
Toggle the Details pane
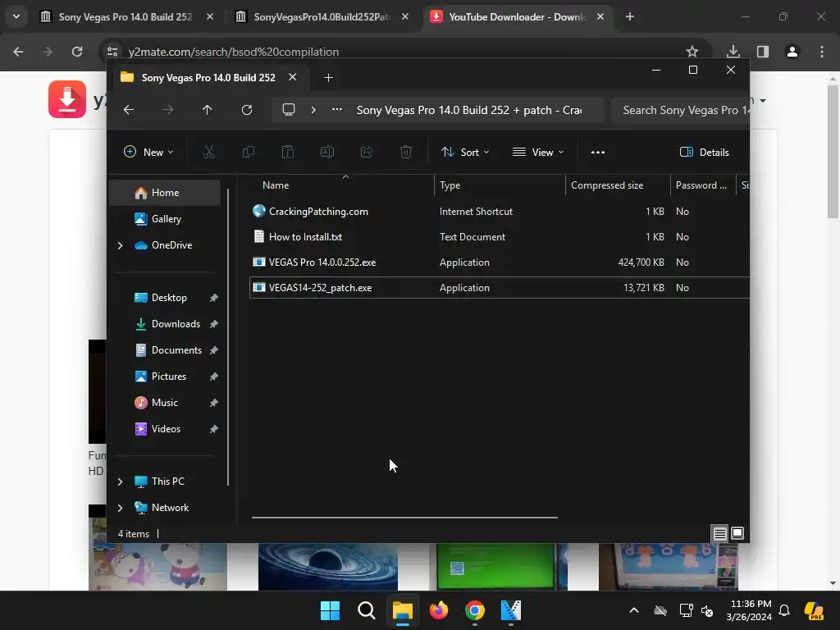tap(704, 152)
